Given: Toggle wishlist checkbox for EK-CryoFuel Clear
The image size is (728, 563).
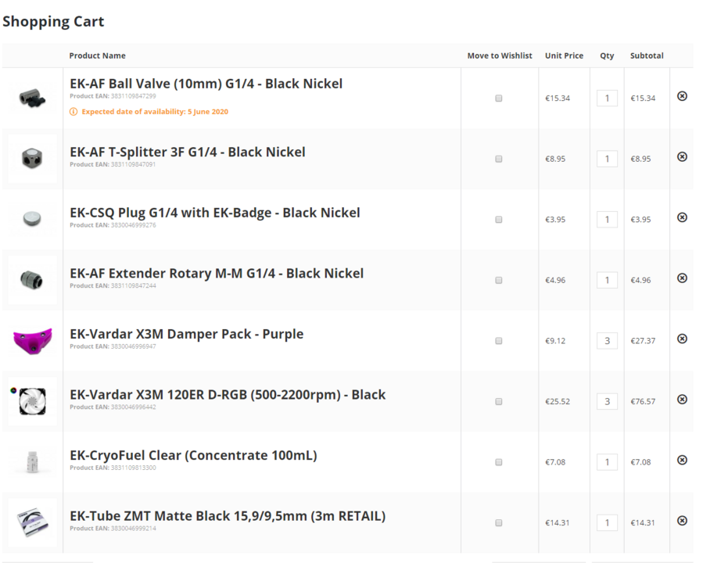Looking at the screenshot, I should coord(499,462).
